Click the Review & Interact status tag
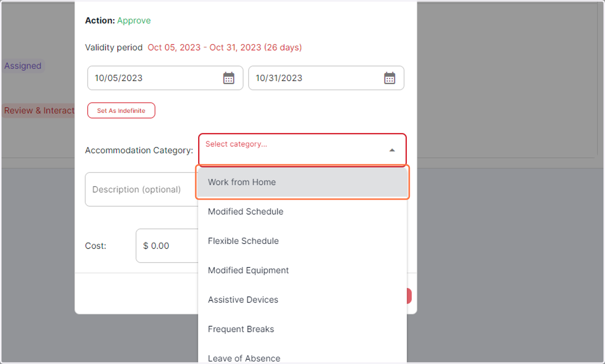605x364 pixels. [38, 110]
